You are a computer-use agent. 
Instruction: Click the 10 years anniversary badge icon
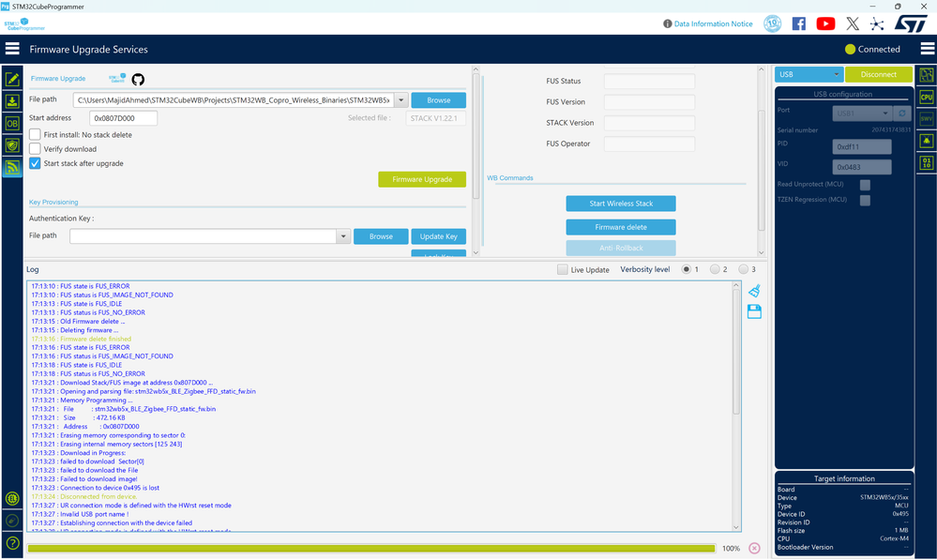(772, 23)
